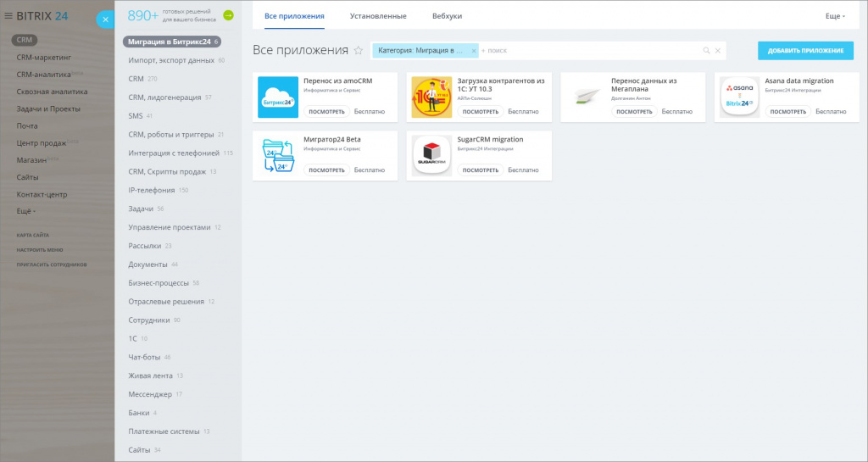Click the magnifier search icon in filter field
The height and width of the screenshot is (462, 868).
coord(706,50)
